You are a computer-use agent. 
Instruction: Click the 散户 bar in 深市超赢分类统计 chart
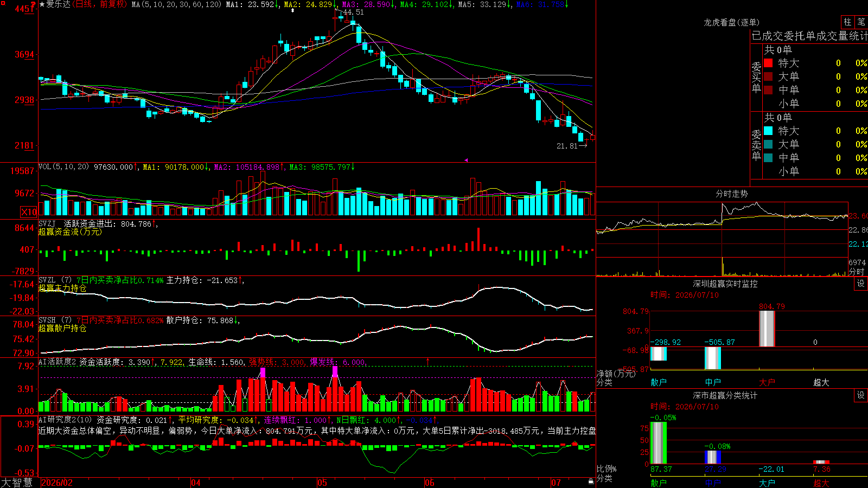(x=659, y=442)
